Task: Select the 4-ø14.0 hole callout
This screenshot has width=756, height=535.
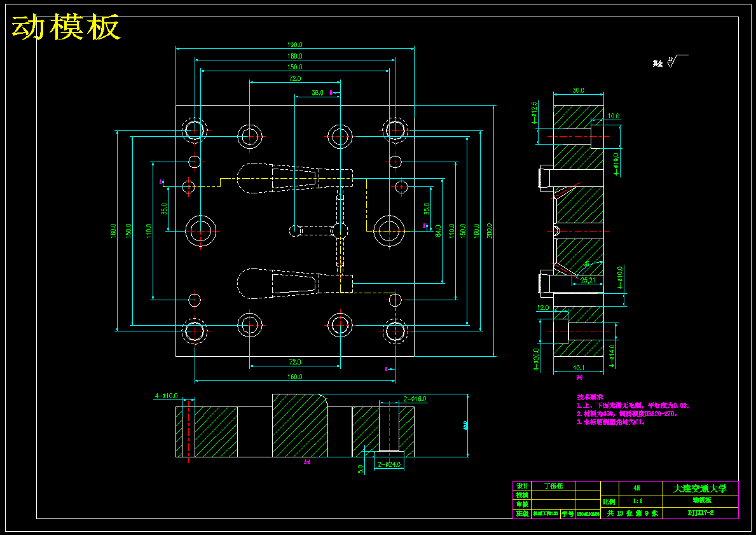Action: click(612, 356)
